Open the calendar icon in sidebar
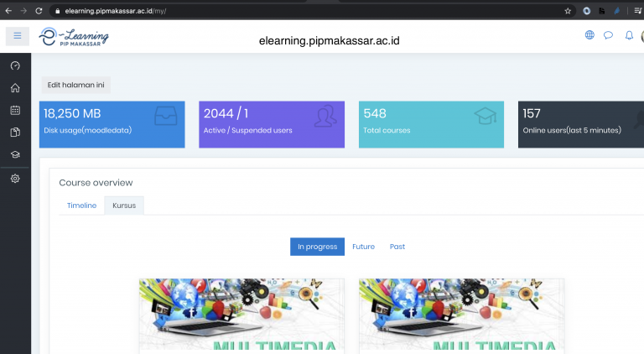This screenshot has height=354, width=644. point(15,110)
